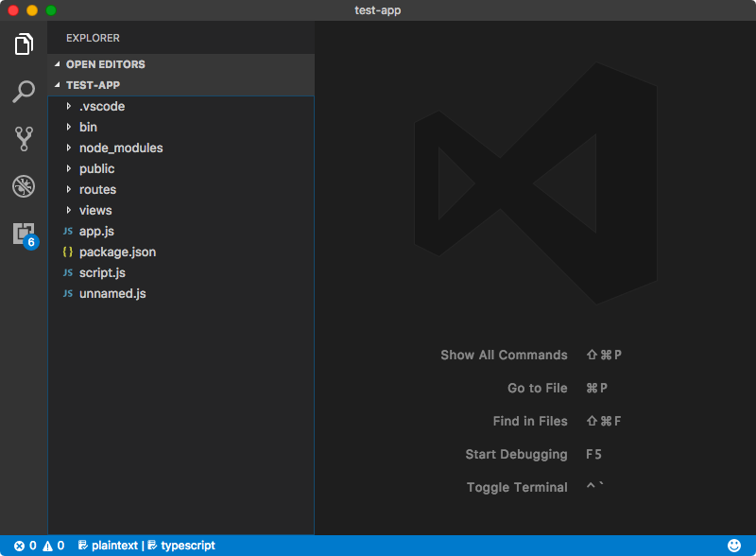The width and height of the screenshot is (756, 556).
Task: Select the public folder name
Action: point(97,169)
